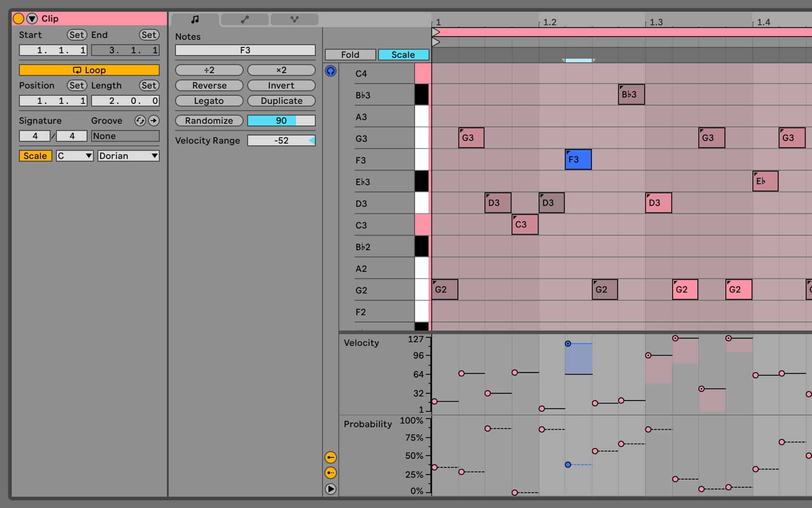Toggle the orange Scale button in Clip panel
The height and width of the screenshot is (508, 812).
pos(35,156)
